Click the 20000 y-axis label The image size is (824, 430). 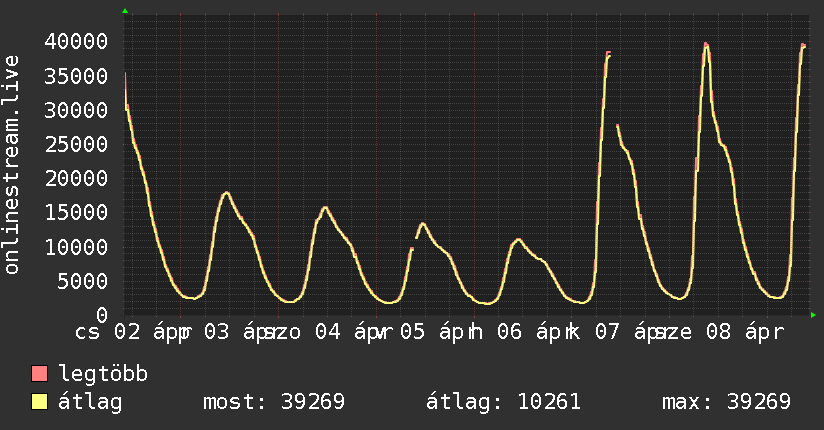(76, 178)
